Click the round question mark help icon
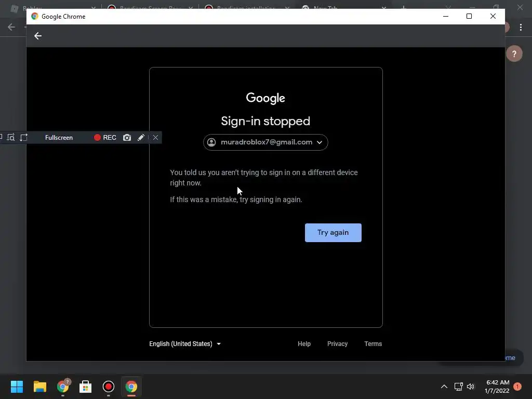This screenshot has width=532, height=399. point(514,54)
